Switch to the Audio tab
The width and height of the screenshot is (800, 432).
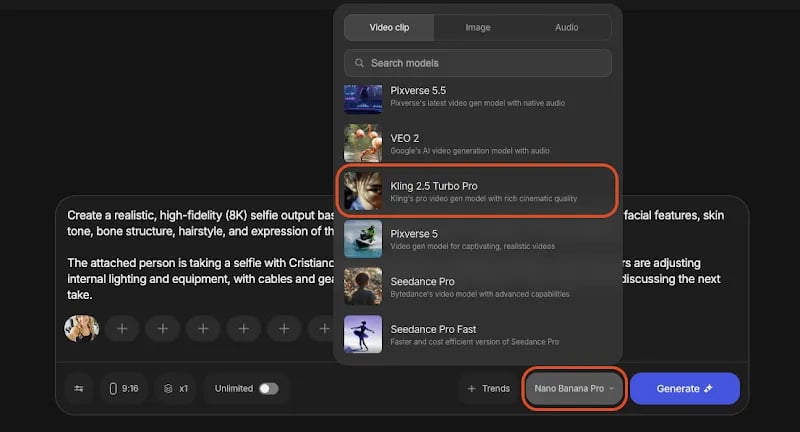point(566,28)
